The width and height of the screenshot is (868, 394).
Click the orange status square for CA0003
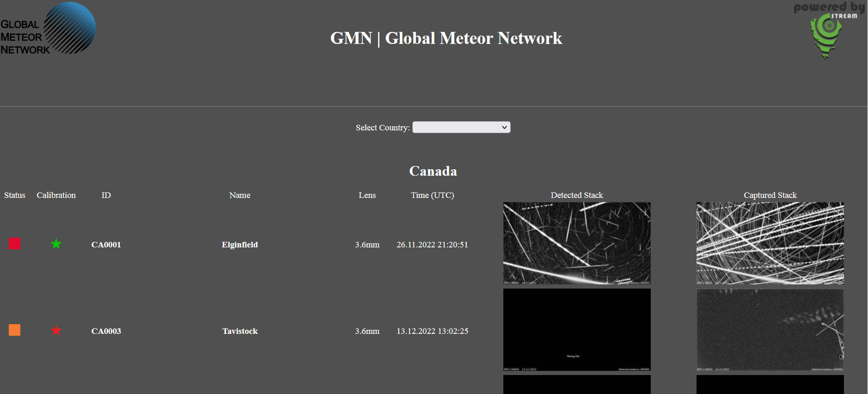[15, 330]
